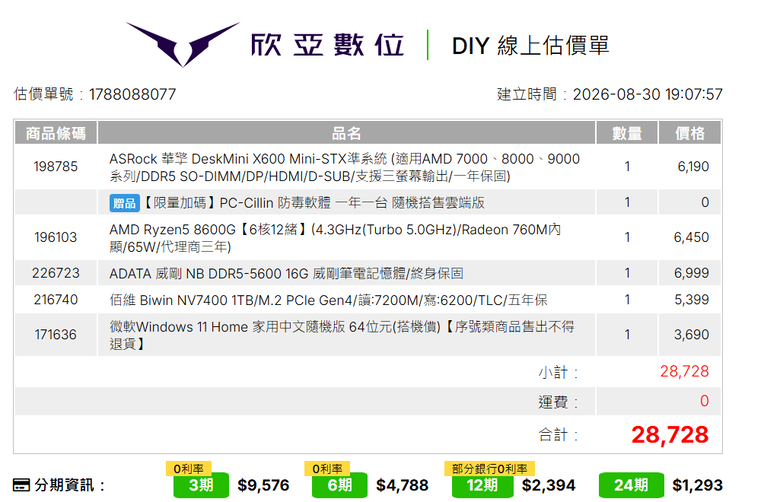Click the 數量 column header

pos(627,133)
